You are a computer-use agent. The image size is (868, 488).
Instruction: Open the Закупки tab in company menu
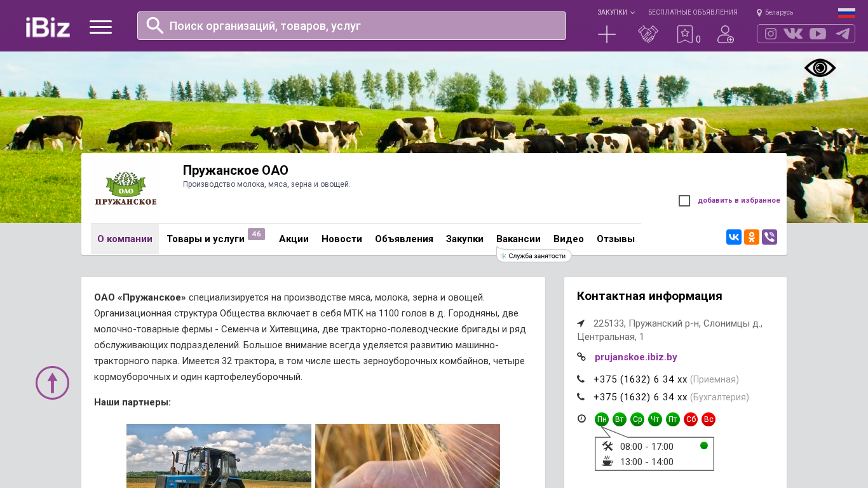465,239
